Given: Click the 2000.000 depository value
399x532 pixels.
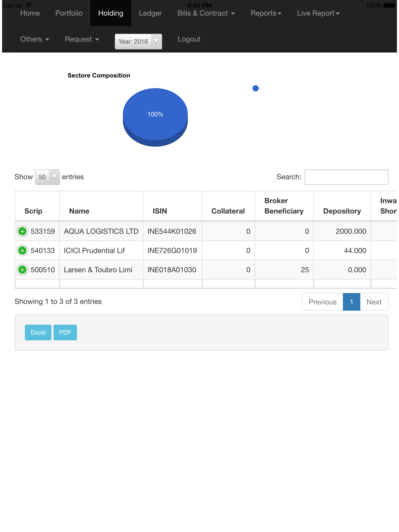Looking at the screenshot, I should (351, 231).
